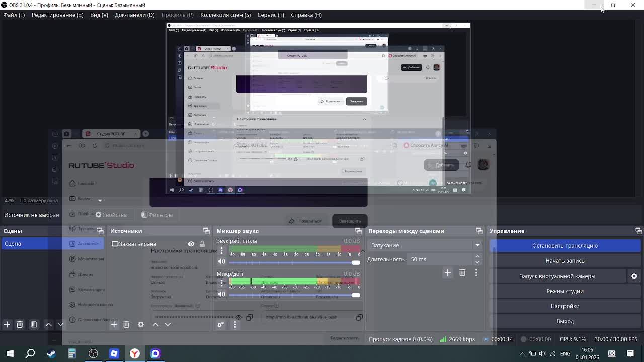The image size is (644, 362).
Task: Enable Режим студии button
Action: 565,291
